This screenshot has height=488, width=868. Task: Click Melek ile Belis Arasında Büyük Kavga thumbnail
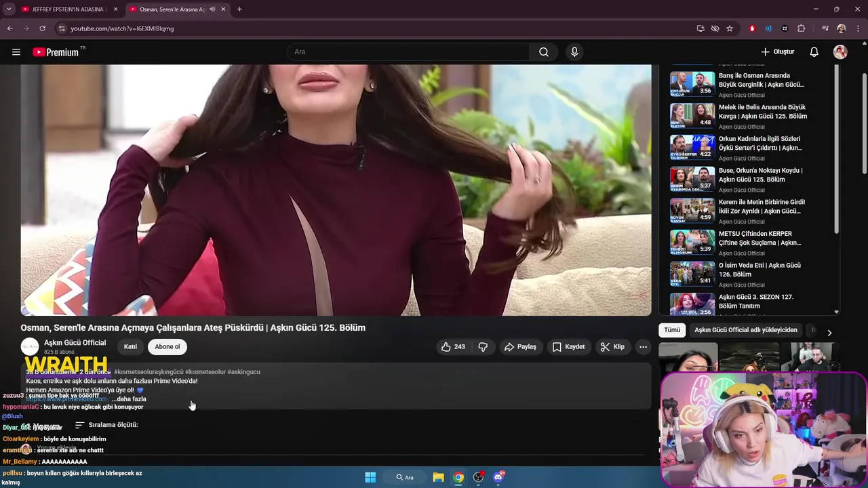click(692, 115)
